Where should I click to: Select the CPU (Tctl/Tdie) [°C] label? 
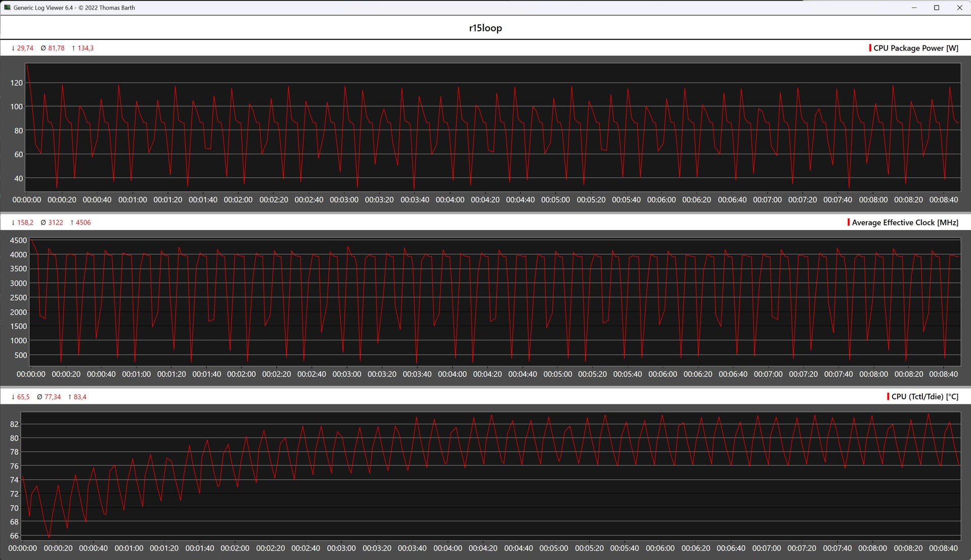pyautogui.click(x=924, y=397)
